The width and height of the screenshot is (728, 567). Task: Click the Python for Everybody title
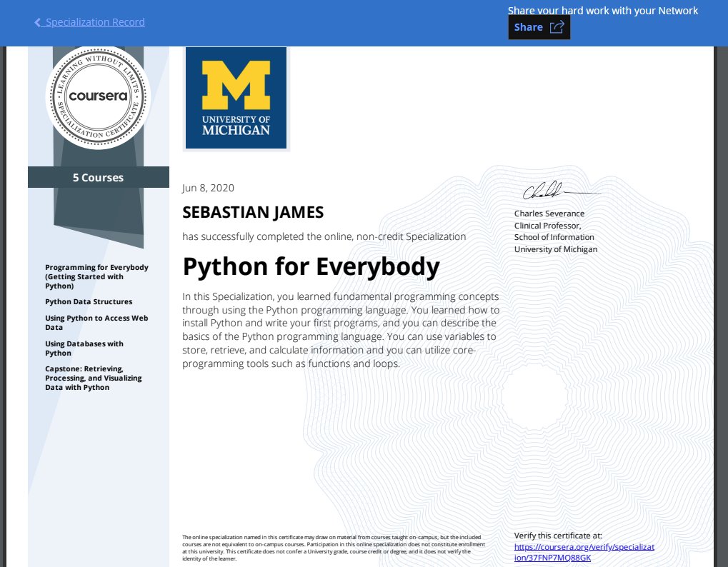point(311,266)
